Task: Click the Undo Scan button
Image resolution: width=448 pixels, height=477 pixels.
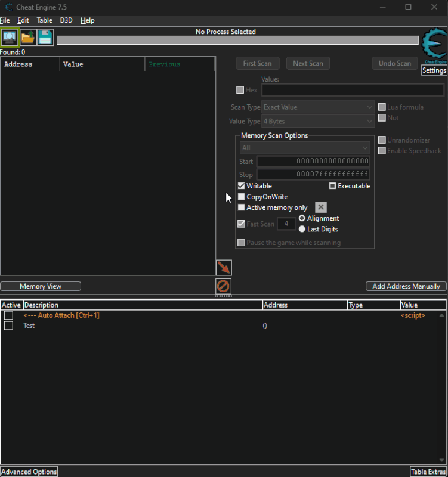Action: click(x=395, y=64)
